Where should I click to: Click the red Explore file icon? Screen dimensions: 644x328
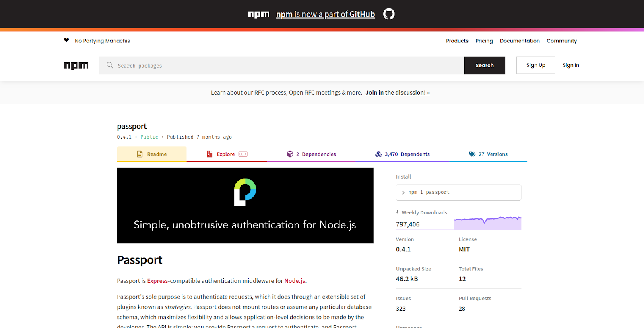210,154
